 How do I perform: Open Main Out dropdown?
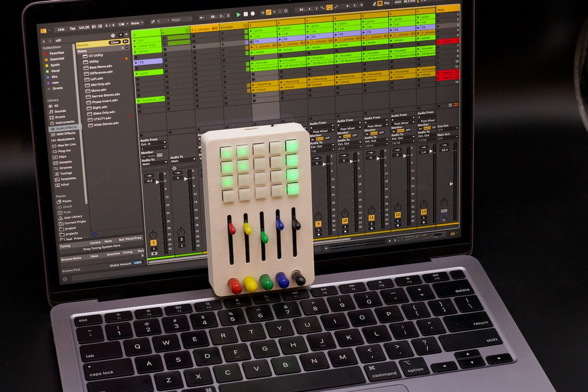tap(447, 138)
